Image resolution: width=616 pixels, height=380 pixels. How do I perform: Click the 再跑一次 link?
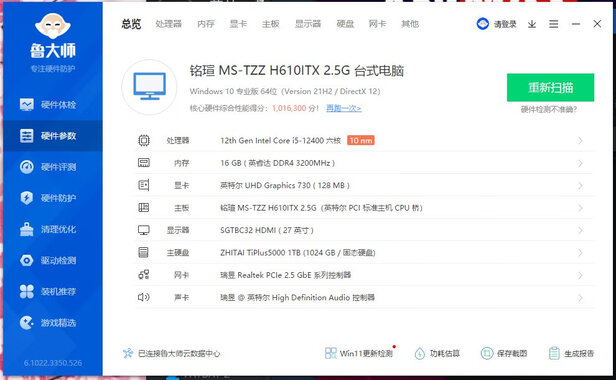click(x=344, y=108)
